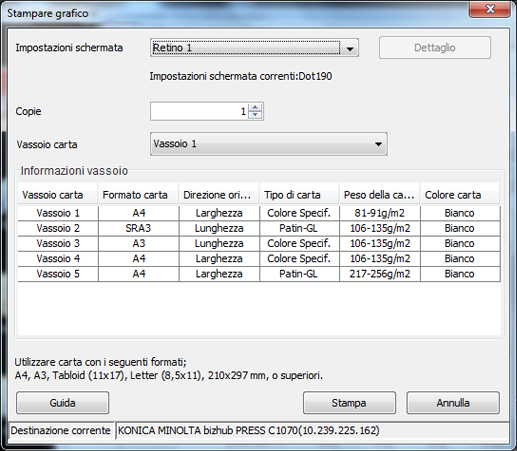Close the Stampare grafico dialog window
Screen dimensions: 517x451
[490, 9]
